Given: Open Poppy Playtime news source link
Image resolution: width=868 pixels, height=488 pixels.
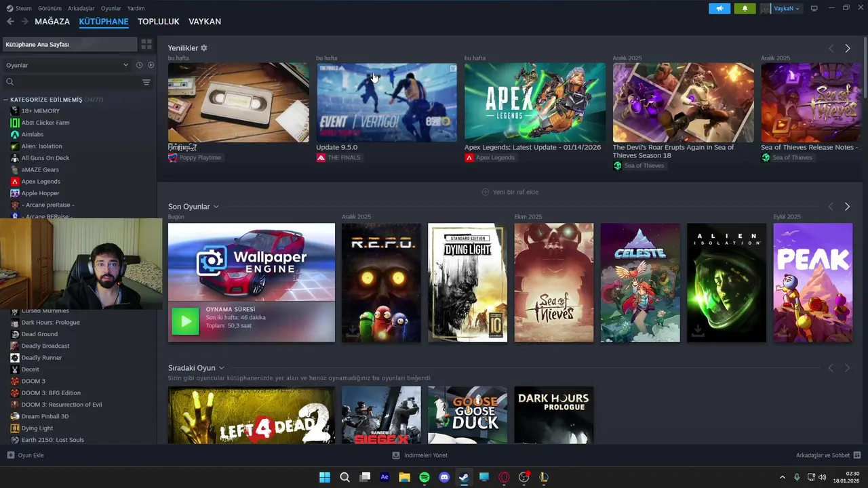Looking at the screenshot, I should [x=195, y=157].
